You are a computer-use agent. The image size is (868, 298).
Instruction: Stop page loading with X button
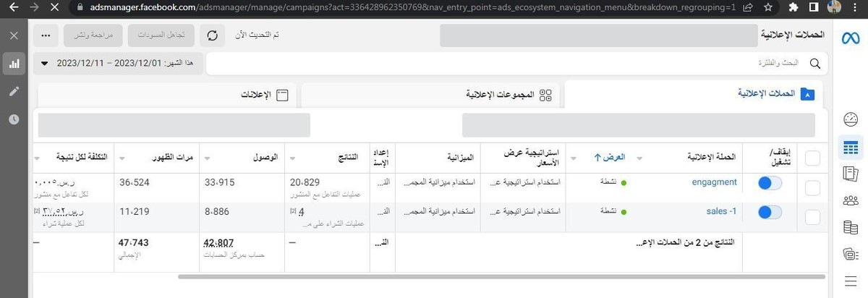[x=56, y=7]
